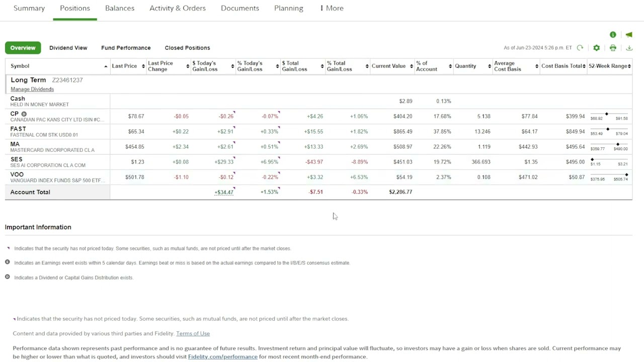Click FAST current value $865.49

point(403,132)
